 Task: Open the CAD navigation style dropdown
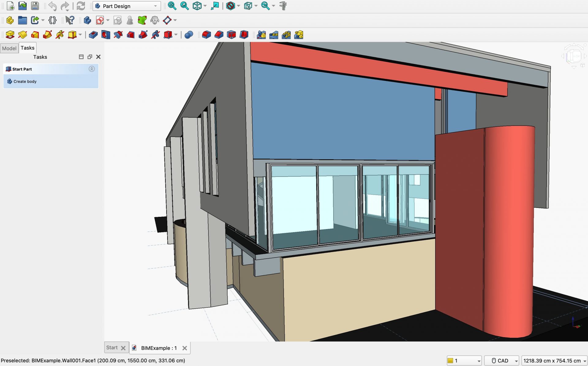(x=503, y=360)
